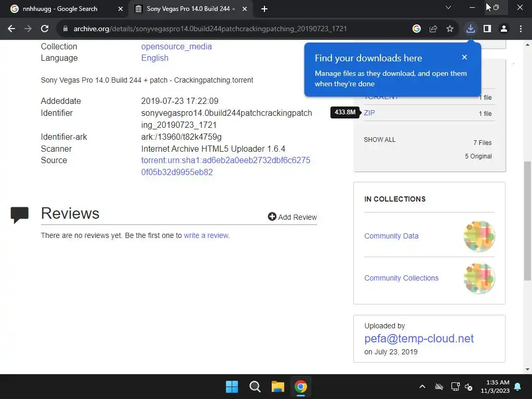
Task: Open File Explorer from the taskbar
Action: [x=277, y=387]
